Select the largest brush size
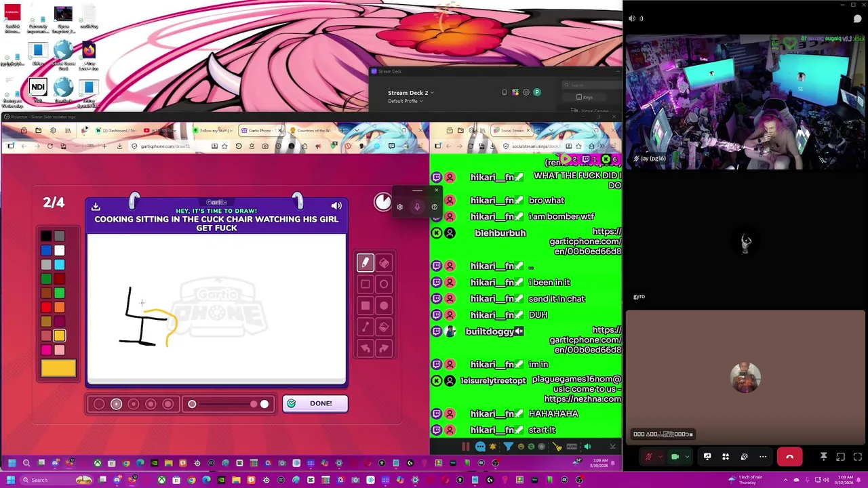This screenshot has width=868, height=488. click(168, 405)
